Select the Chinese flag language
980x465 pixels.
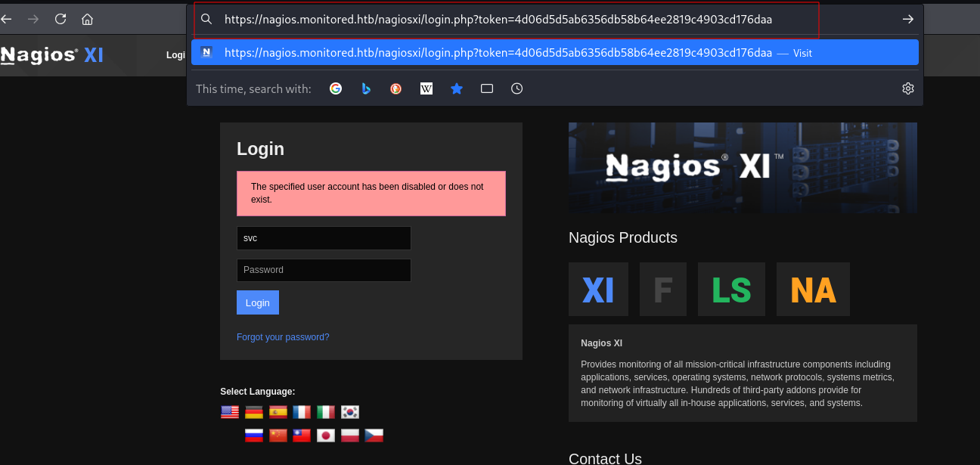tap(278, 436)
